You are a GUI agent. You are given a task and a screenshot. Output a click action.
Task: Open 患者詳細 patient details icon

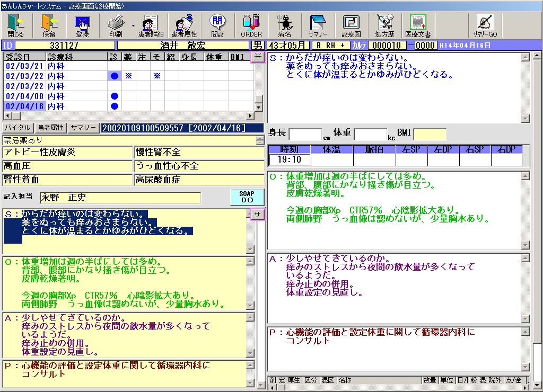click(x=151, y=24)
